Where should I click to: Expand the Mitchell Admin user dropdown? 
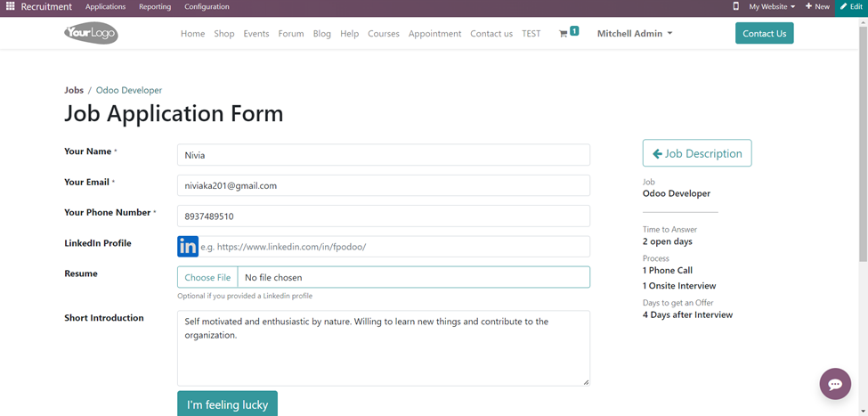pos(634,34)
